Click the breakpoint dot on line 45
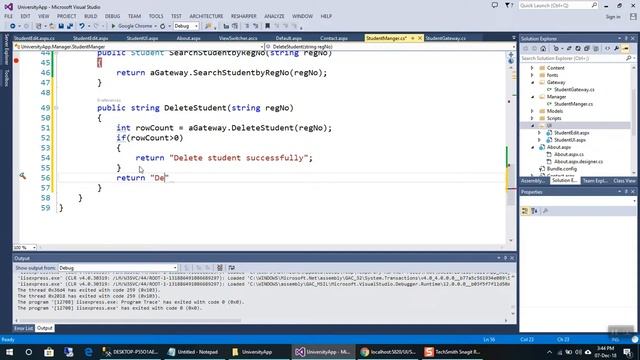The width and height of the screenshot is (640, 360). (16, 61)
